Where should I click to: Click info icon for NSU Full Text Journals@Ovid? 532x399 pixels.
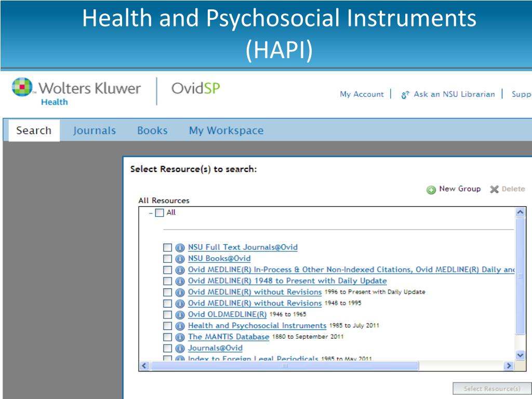[x=180, y=248]
